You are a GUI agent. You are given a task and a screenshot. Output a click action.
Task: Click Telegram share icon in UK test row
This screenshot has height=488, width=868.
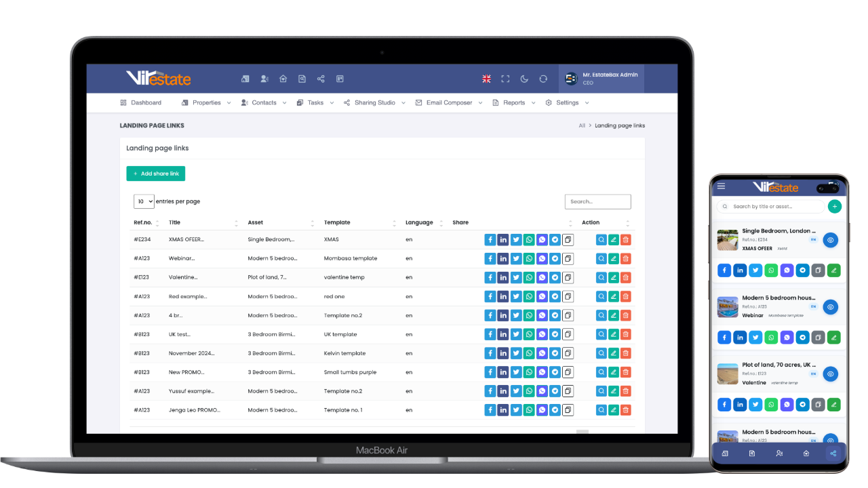click(x=555, y=334)
